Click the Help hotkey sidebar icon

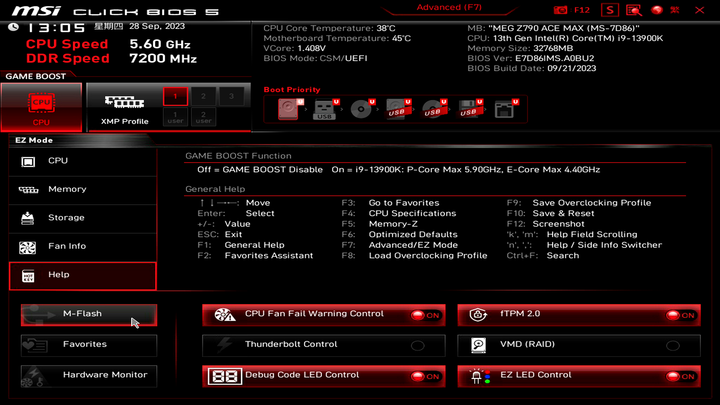(x=28, y=276)
